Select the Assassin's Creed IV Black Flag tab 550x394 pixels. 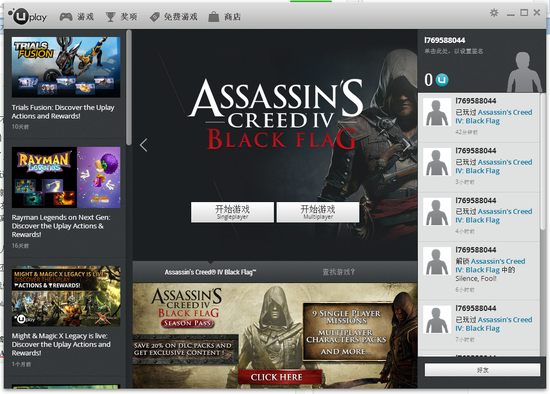pos(210,272)
